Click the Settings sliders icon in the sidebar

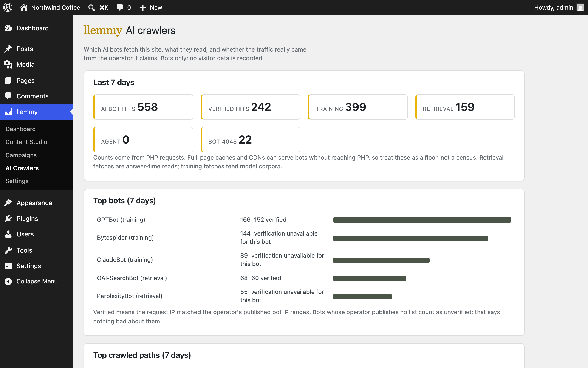pyautogui.click(x=8, y=266)
